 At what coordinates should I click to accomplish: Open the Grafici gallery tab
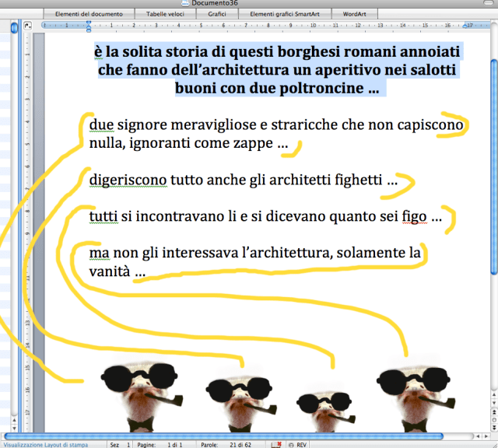click(x=216, y=14)
